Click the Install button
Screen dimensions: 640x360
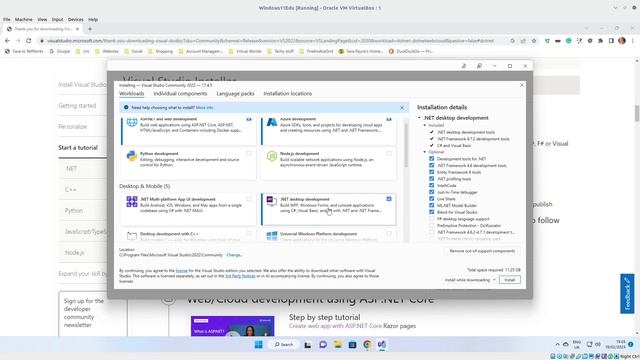509,280
